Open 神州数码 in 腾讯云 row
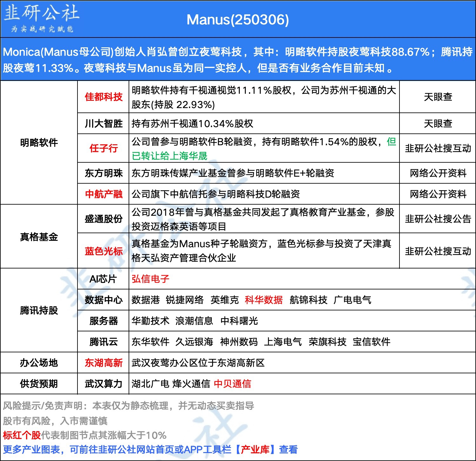This screenshot has width=476, height=461. coord(239,342)
